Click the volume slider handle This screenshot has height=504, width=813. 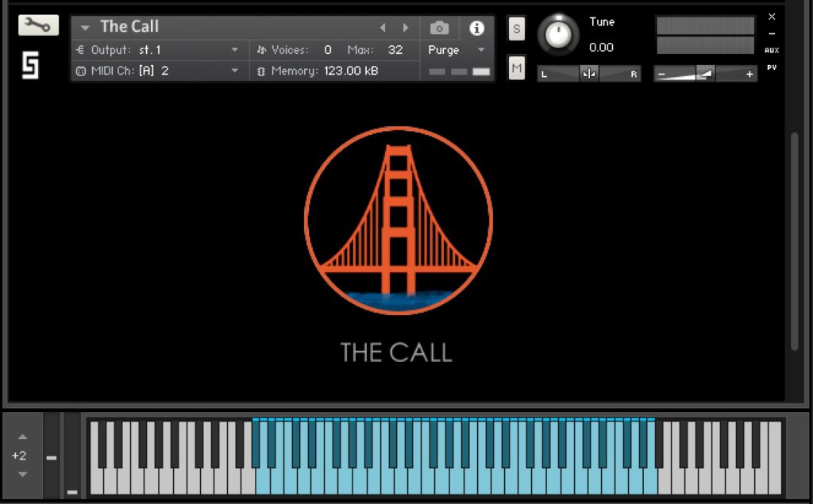tap(705, 74)
